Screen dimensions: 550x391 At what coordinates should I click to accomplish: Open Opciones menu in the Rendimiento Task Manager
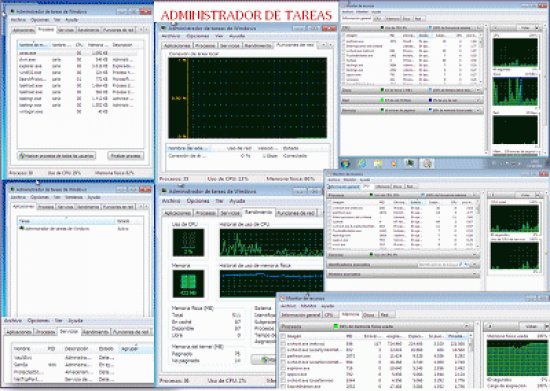198,201
